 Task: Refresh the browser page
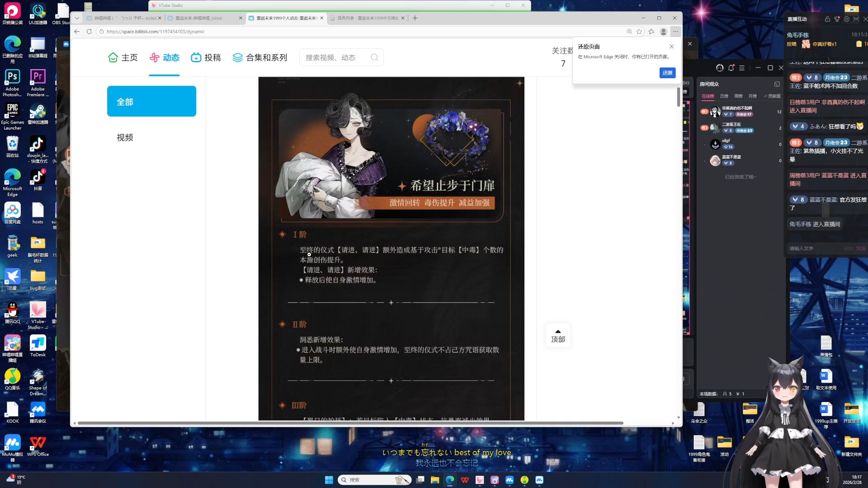(x=89, y=32)
